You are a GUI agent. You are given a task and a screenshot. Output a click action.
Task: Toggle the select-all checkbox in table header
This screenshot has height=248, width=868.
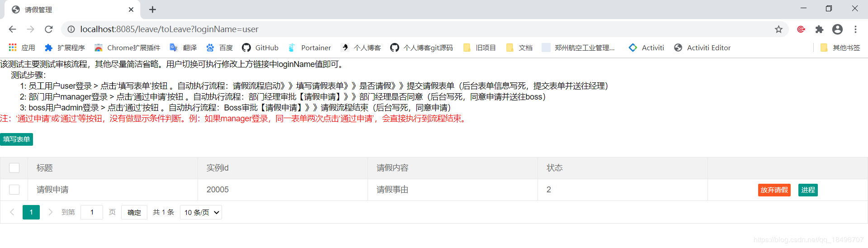tap(14, 168)
